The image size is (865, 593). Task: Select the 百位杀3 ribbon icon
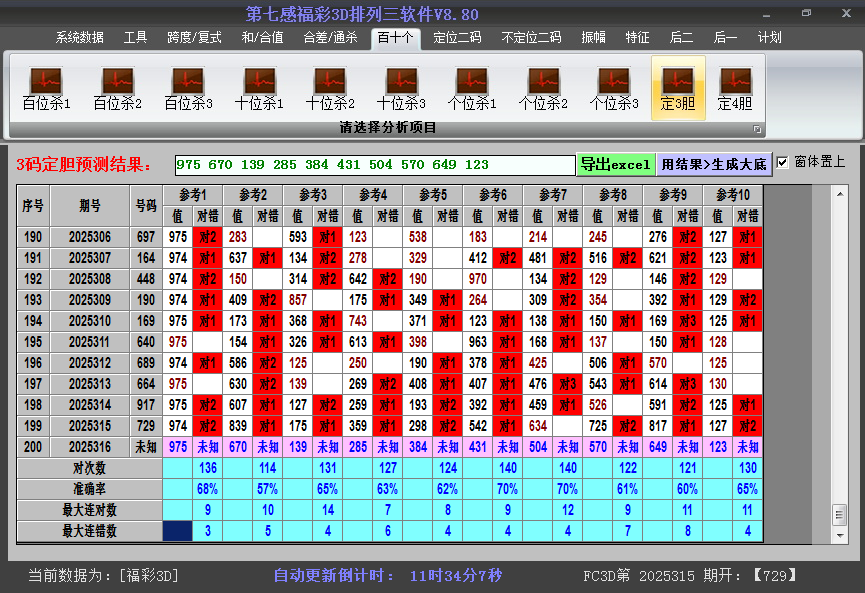[x=188, y=88]
